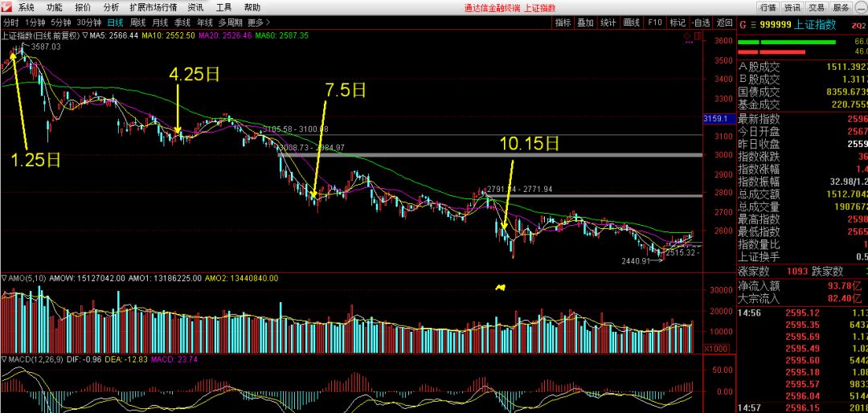Remove from watchlist via -自选
Image resolution: width=868 pixels, height=413 pixels.
click(700, 22)
